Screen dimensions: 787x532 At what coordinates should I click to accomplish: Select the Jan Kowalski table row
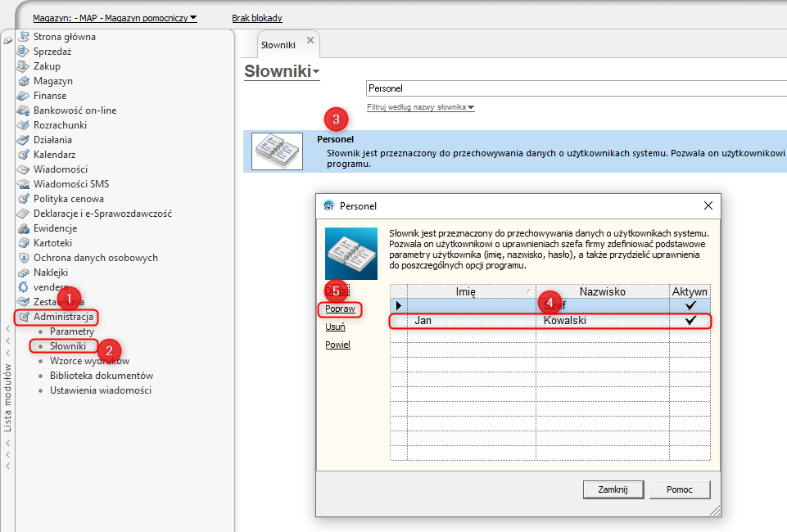(x=550, y=320)
